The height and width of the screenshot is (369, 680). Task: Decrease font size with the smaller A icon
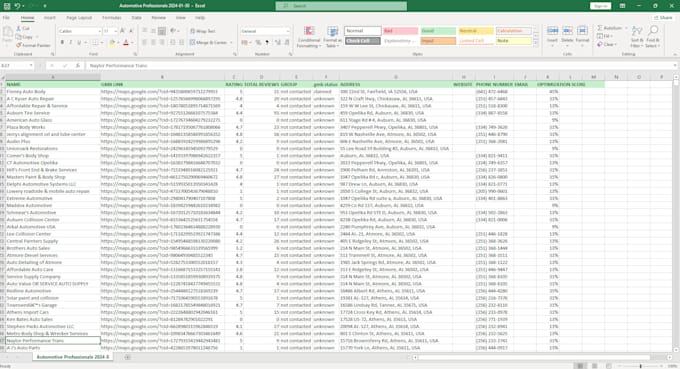pyautogui.click(x=131, y=31)
